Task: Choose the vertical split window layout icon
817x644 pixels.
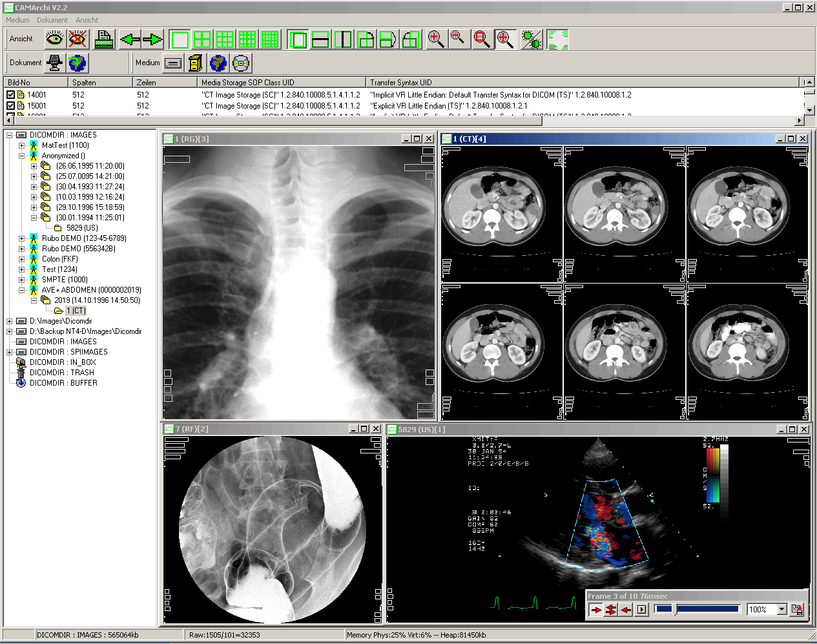Action: click(x=343, y=39)
